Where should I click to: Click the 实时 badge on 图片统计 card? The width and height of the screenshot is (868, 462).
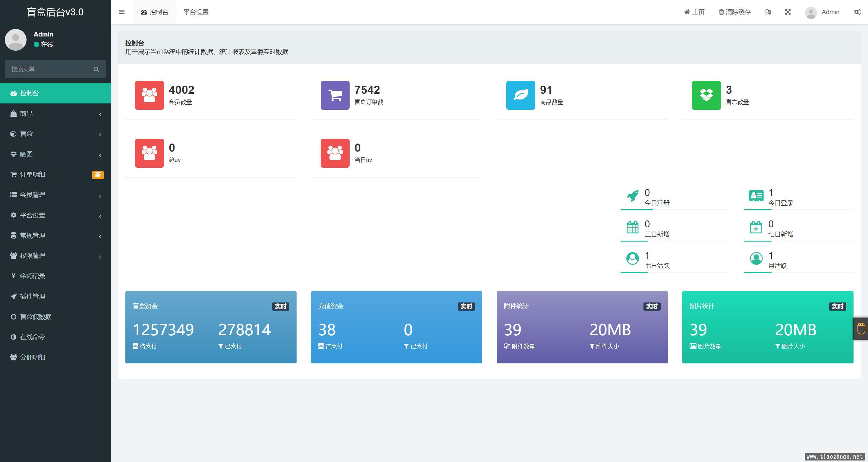837,306
